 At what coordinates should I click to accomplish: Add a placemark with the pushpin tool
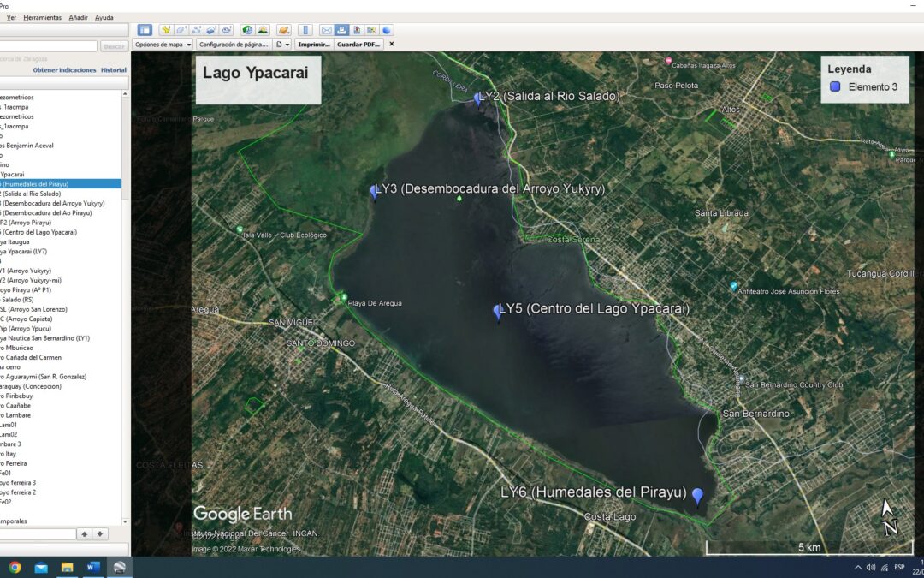pyautogui.click(x=166, y=30)
